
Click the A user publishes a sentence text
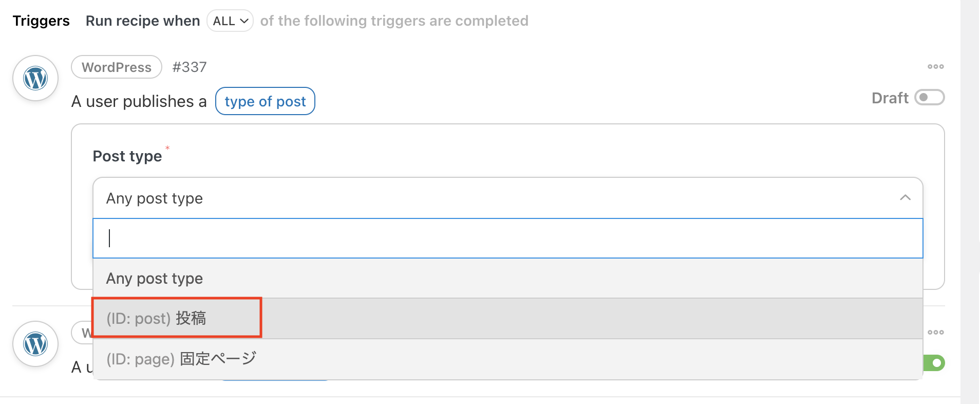[x=139, y=101]
